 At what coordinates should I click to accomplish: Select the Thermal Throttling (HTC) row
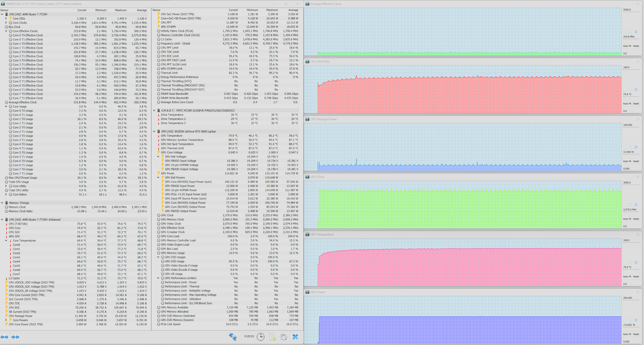pos(227,81)
